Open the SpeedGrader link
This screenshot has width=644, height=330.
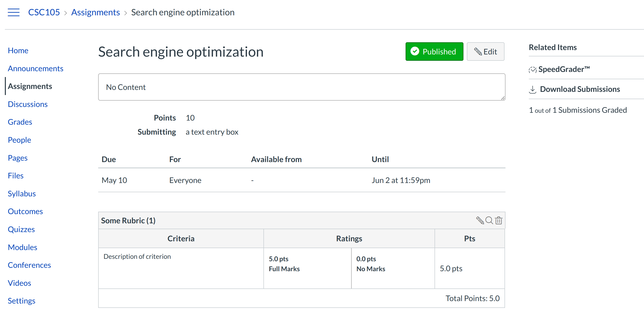[x=564, y=69]
